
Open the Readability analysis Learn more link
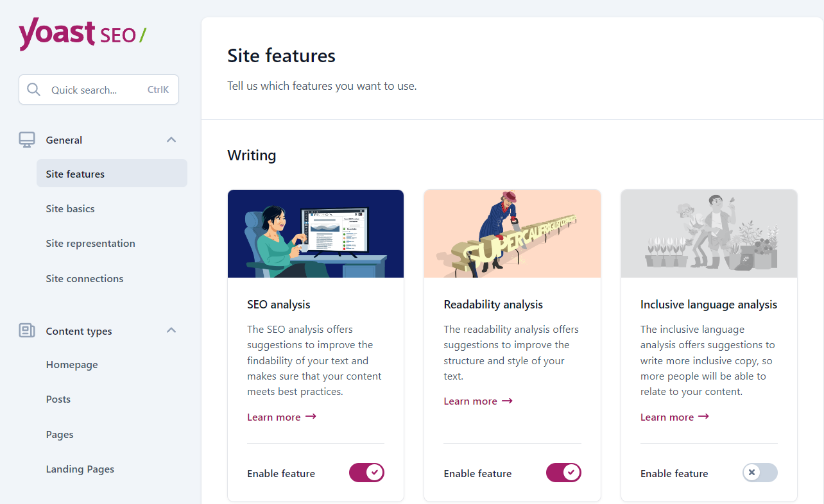point(471,401)
